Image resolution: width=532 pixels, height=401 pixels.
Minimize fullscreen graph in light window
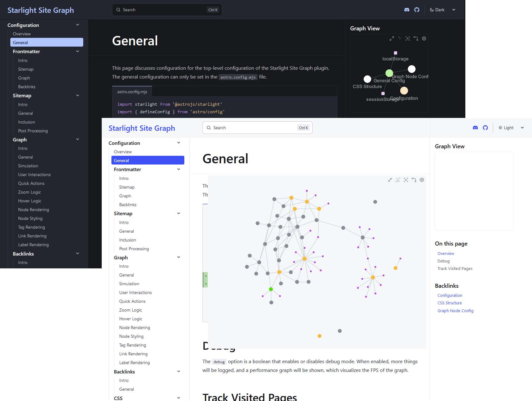[390, 180]
